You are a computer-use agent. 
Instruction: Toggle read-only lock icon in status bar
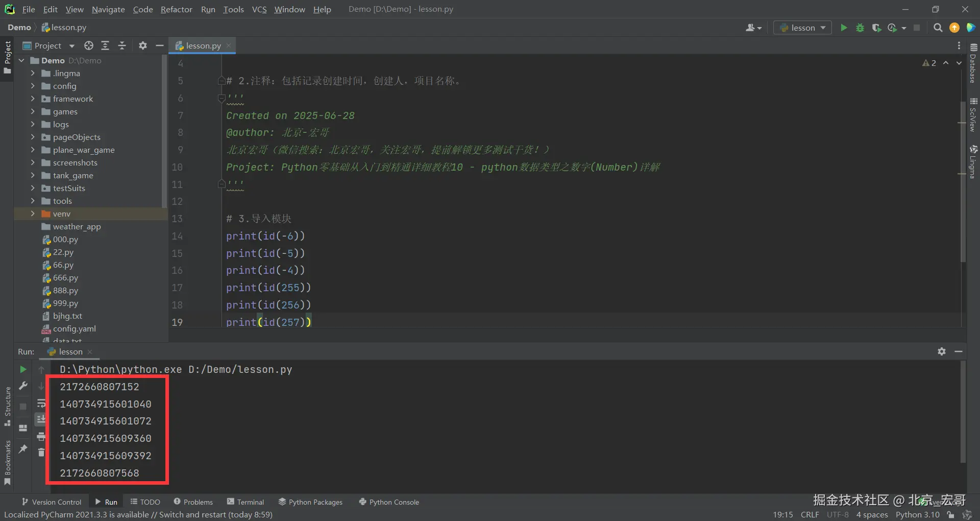(950, 514)
